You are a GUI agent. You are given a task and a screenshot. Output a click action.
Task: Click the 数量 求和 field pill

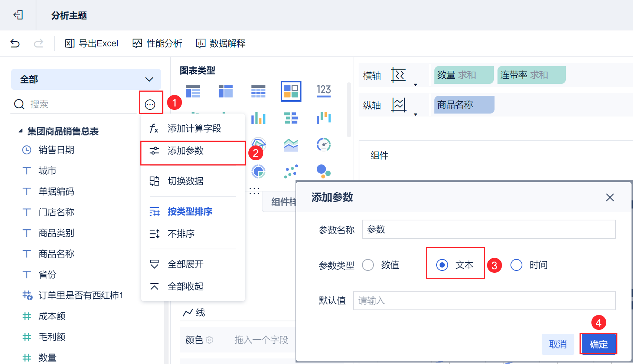(x=463, y=75)
